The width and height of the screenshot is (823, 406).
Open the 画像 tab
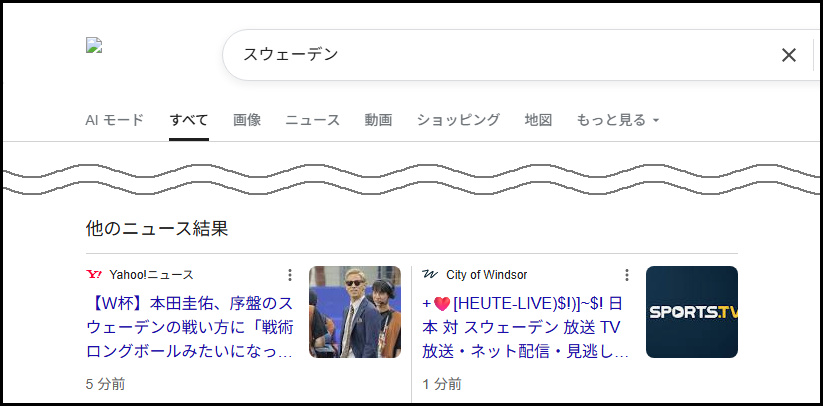[x=247, y=120]
